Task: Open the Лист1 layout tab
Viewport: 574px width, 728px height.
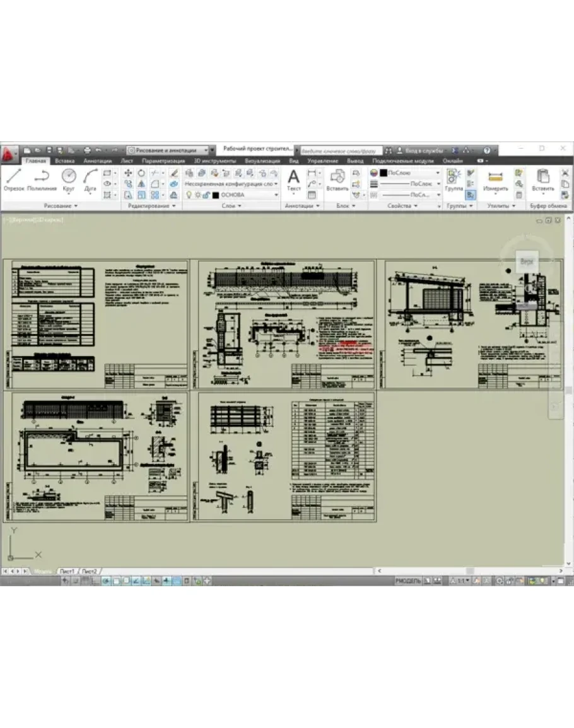Action: click(67, 571)
